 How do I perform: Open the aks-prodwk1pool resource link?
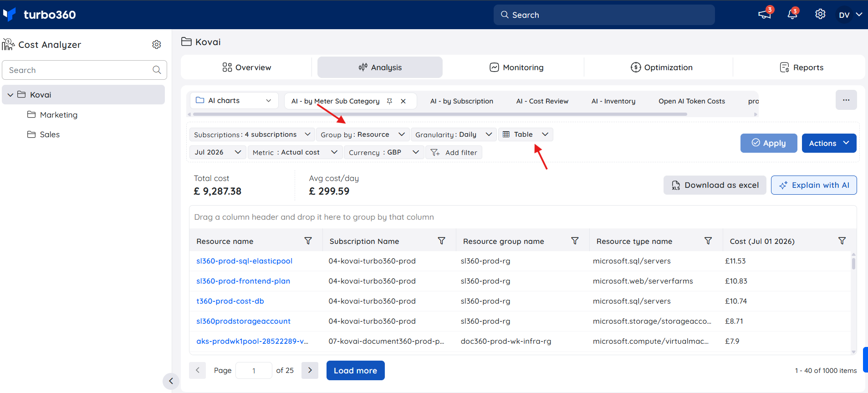tap(252, 341)
